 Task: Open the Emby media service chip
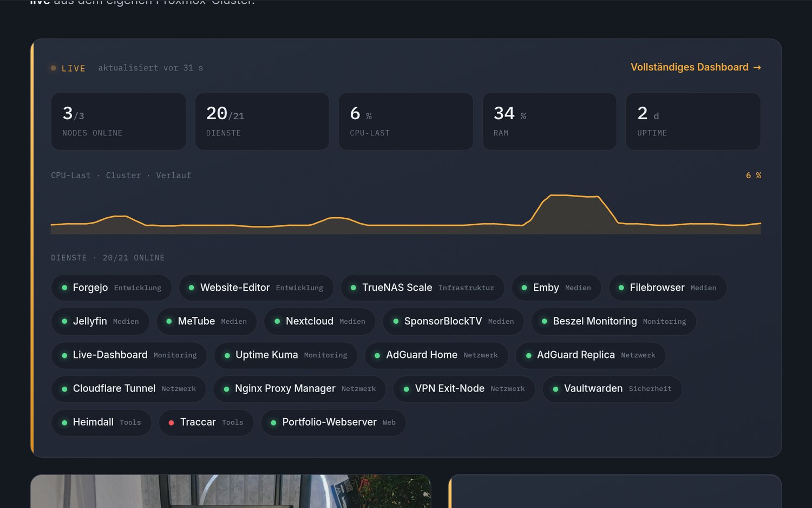(556, 288)
